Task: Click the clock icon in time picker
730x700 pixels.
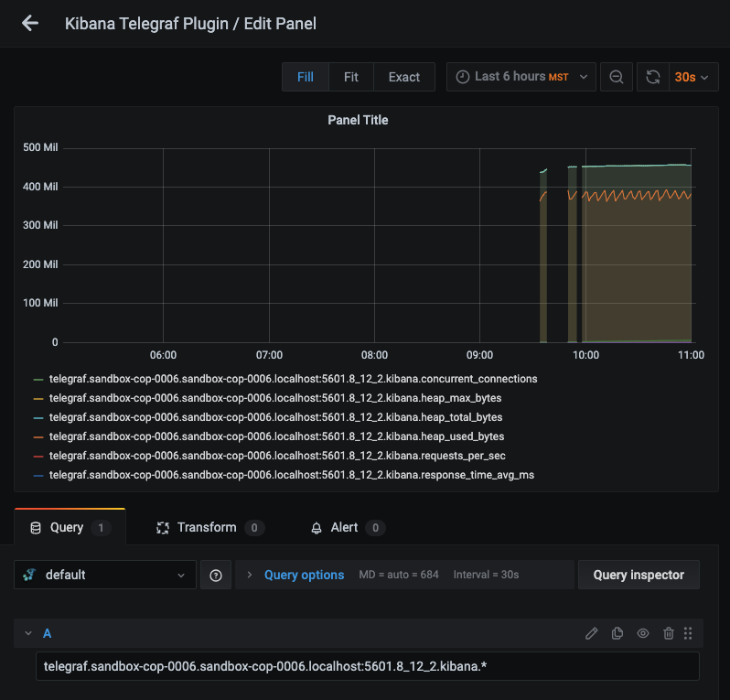Action: point(462,77)
